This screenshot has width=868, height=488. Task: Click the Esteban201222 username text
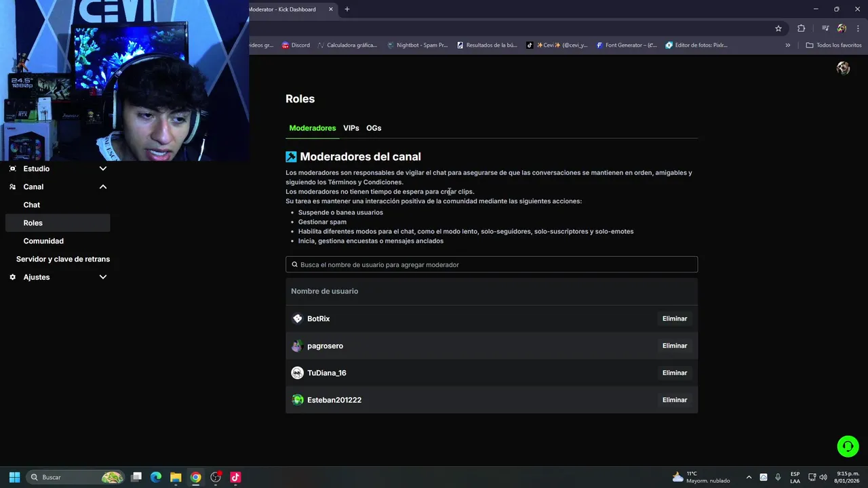click(334, 400)
